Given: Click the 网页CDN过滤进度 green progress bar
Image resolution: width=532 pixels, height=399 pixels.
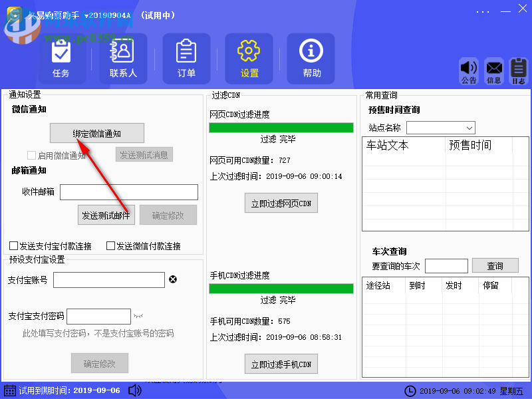Looking at the screenshot, I should tap(281, 128).
